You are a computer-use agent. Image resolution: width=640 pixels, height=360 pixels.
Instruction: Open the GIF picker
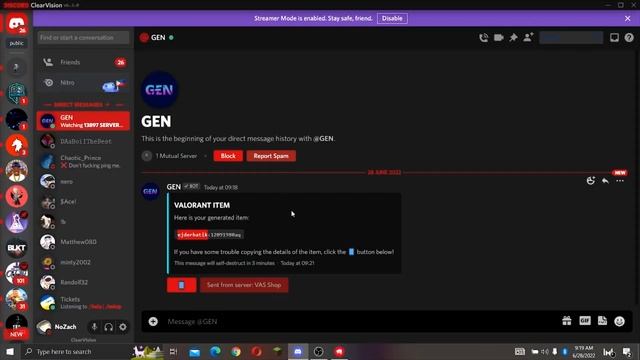coord(585,321)
